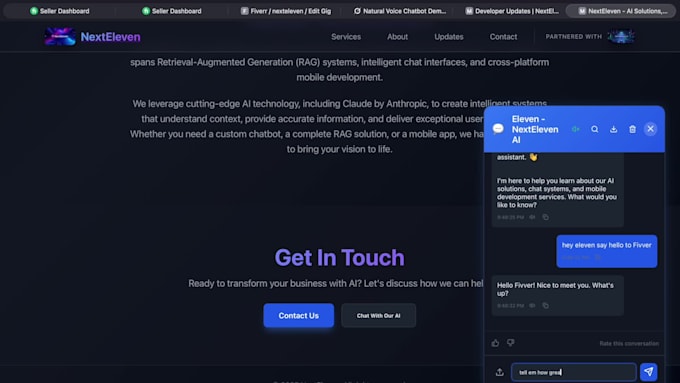Switch to the Developer Updates tab
The height and width of the screenshot is (383, 680).
click(x=512, y=11)
